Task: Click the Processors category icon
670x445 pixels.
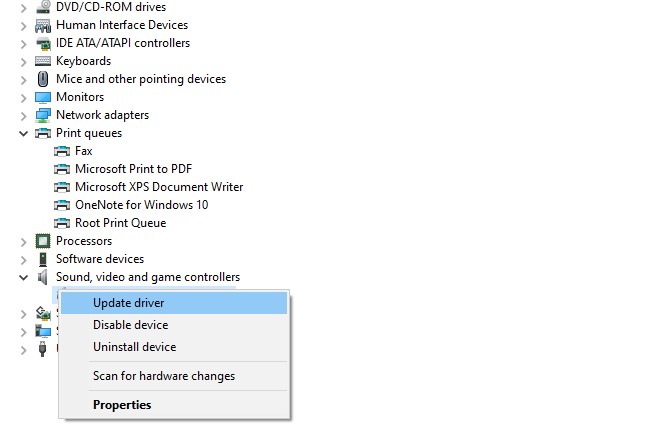Action: click(x=43, y=241)
